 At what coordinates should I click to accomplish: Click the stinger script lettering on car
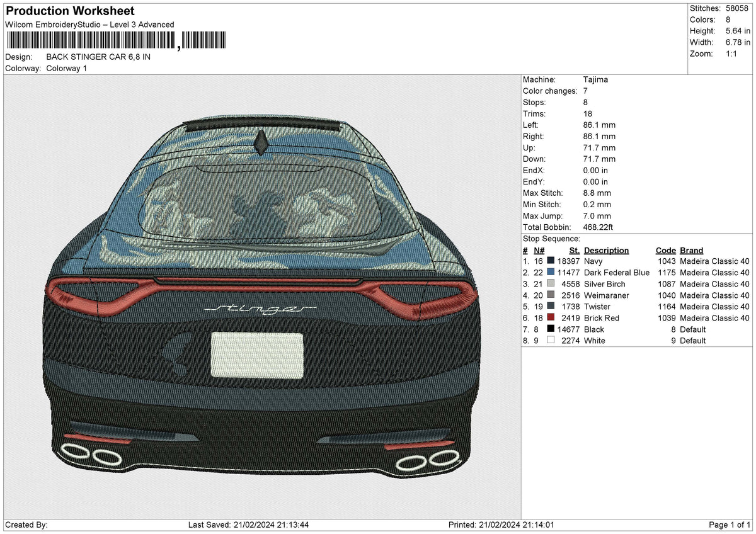coord(261,309)
